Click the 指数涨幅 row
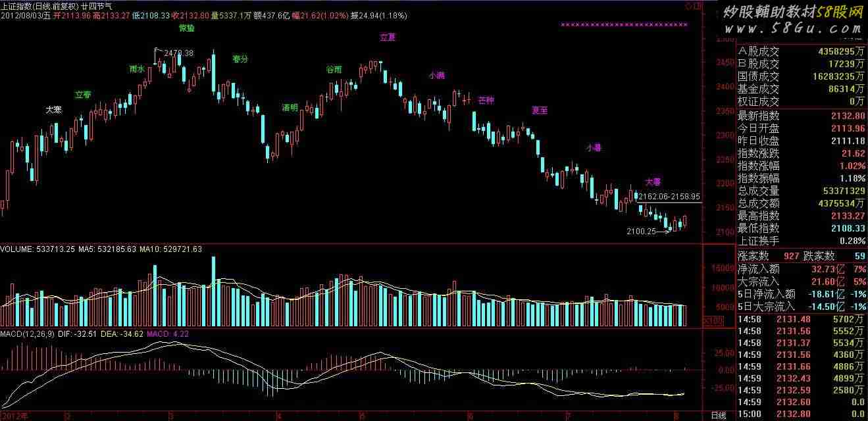 [802, 166]
